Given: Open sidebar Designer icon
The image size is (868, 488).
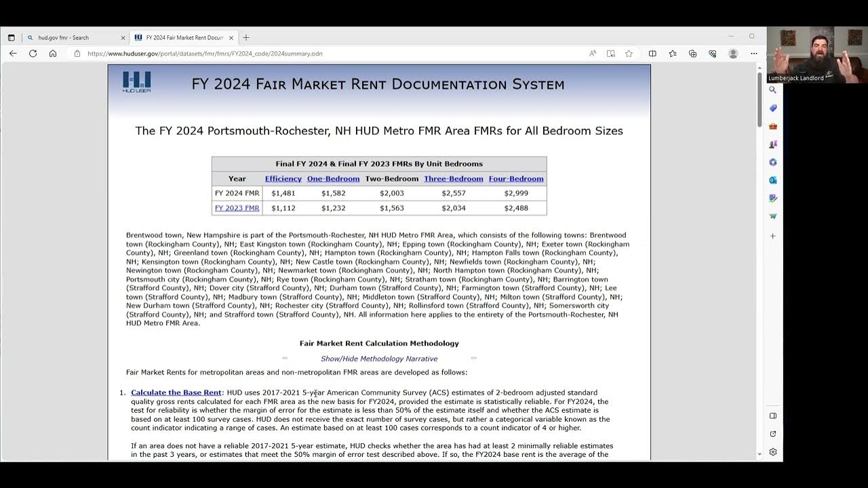Looking at the screenshot, I should 772,199.
